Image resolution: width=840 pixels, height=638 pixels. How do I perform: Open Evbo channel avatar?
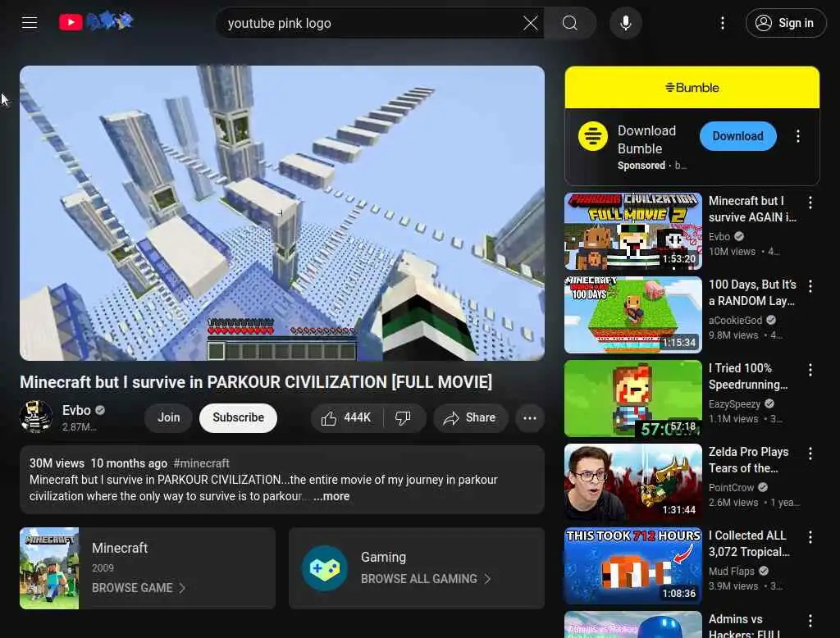click(36, 417)
